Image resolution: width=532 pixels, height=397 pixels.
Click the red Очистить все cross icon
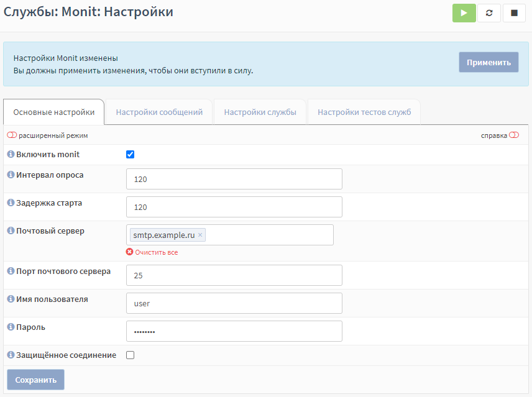click(130, 252)
